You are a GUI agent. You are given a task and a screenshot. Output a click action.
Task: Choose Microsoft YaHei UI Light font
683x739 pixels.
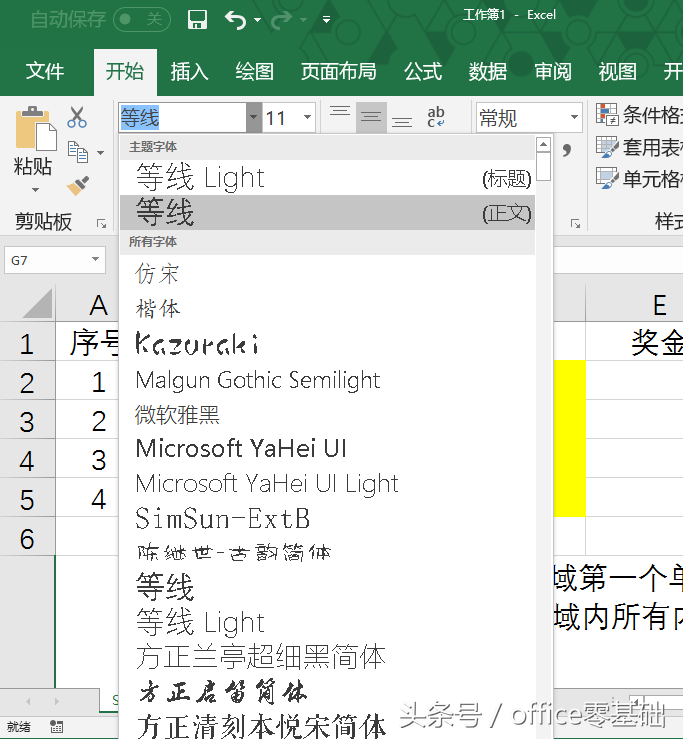click(x=328, y=483)
